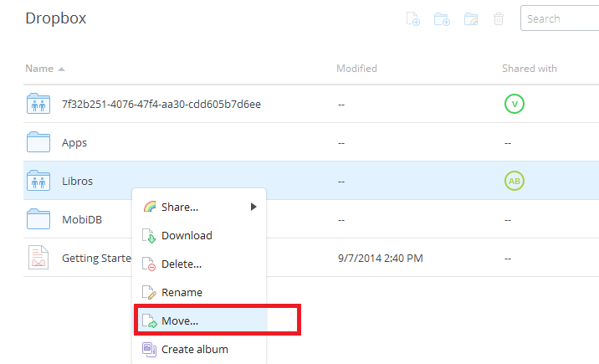
Task: Click the Getting Started PDF file icon
Action: (38, 258)
